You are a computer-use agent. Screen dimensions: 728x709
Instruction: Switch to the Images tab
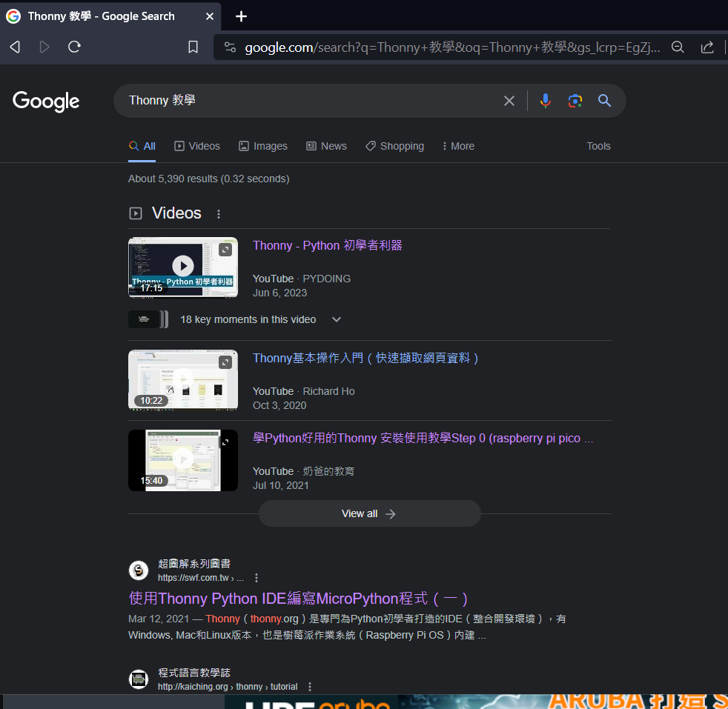(x=262, y=146)
